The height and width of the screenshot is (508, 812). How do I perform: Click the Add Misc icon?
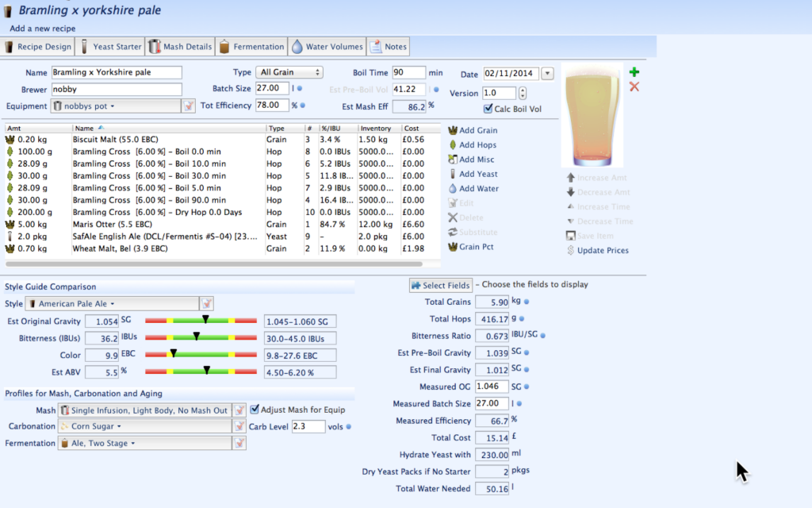pos(453,159)
